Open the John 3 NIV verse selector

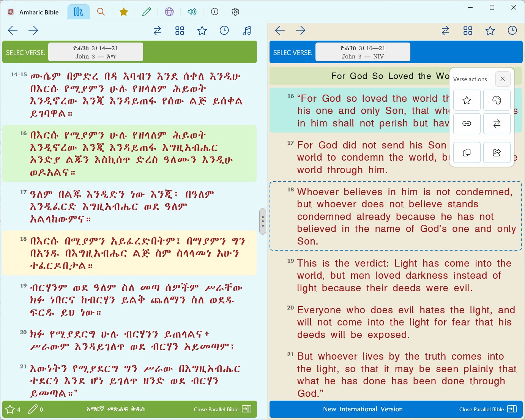pos(363,52)
